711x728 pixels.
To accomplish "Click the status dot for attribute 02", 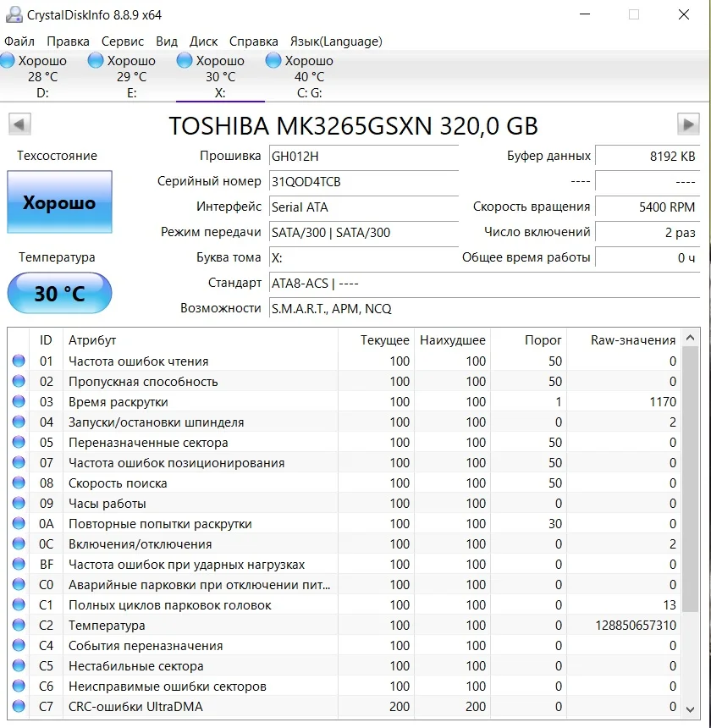I will (x=19, y=381).
